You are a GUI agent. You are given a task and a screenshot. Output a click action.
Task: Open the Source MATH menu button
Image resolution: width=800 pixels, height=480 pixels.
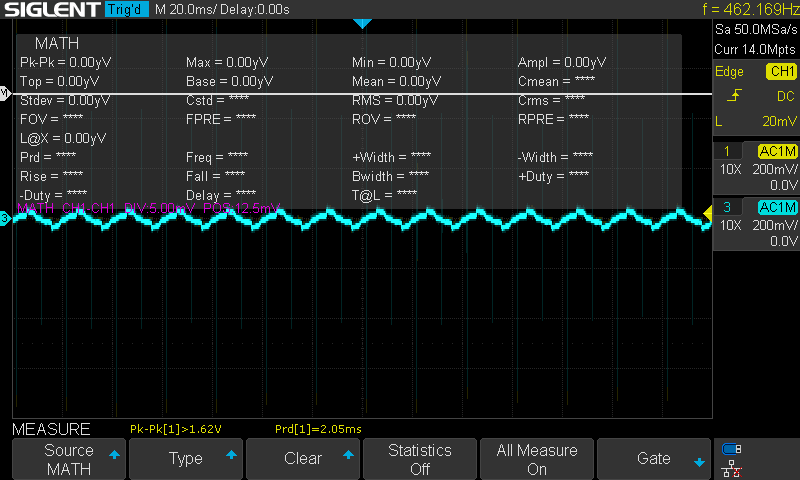pos(69,459)
